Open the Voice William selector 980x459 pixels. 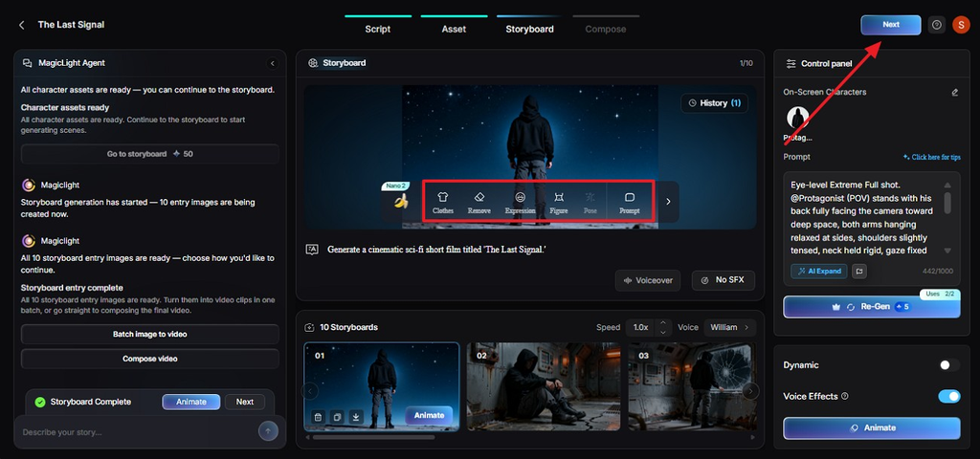(729, 327)
